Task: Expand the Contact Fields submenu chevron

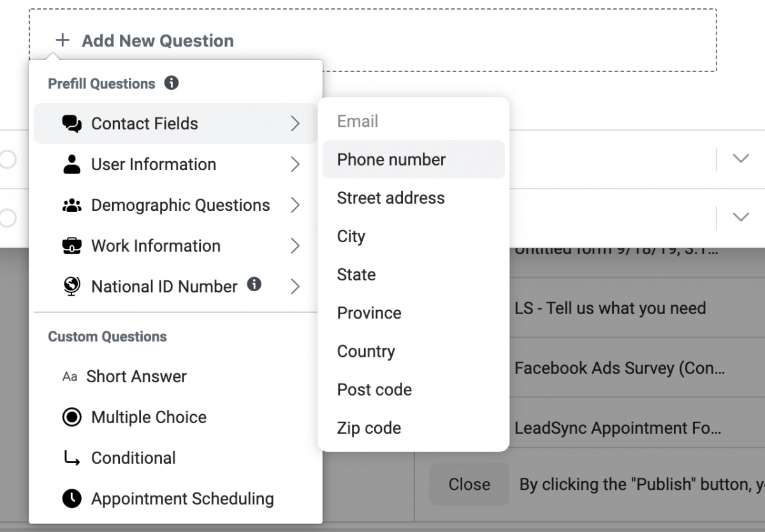Action: (295, 124)
